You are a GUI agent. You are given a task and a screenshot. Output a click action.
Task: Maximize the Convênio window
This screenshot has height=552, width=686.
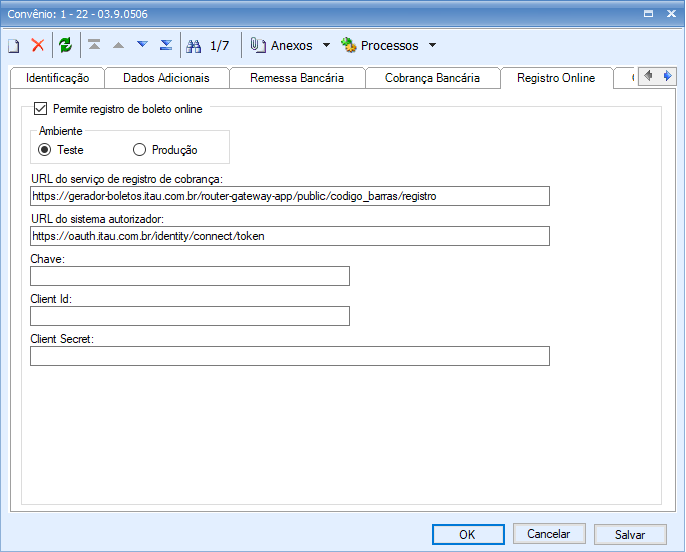pyautogui.click(x=648, y=14)
